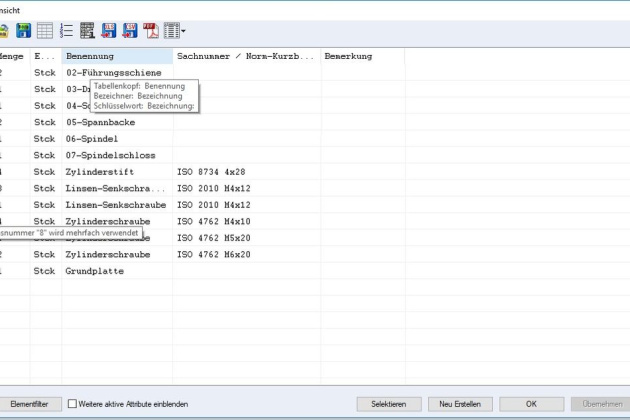630x420 pixels.
Task: Click the save parts list icon
Action: (22, 33)
